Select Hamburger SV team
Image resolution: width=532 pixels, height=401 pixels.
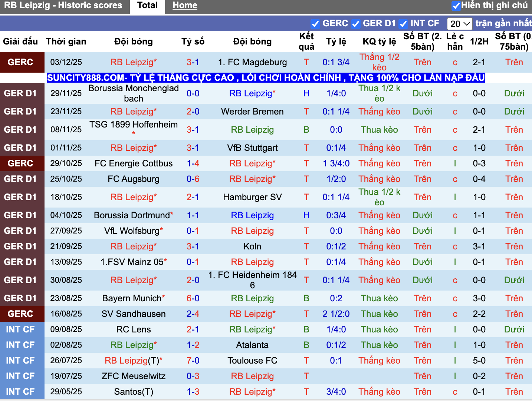click(252, 197)
